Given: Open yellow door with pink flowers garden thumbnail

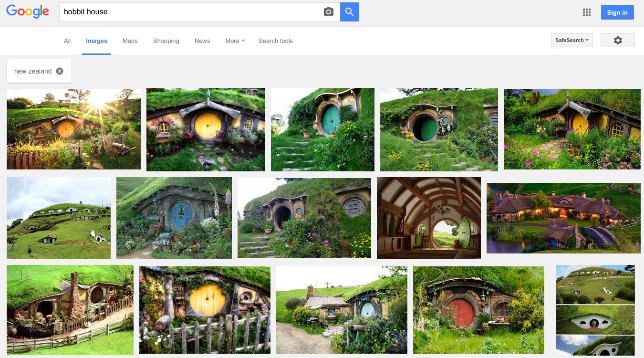Looking at the screenshot, I should 572,129.
